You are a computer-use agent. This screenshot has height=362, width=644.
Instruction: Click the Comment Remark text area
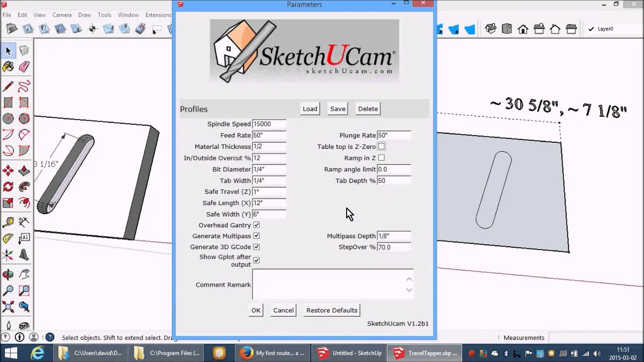(333, 284)
